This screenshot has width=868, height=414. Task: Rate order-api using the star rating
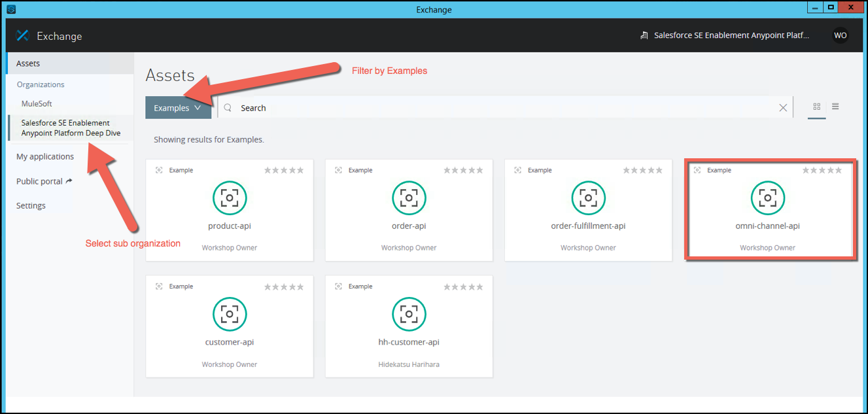click(463, 170)
